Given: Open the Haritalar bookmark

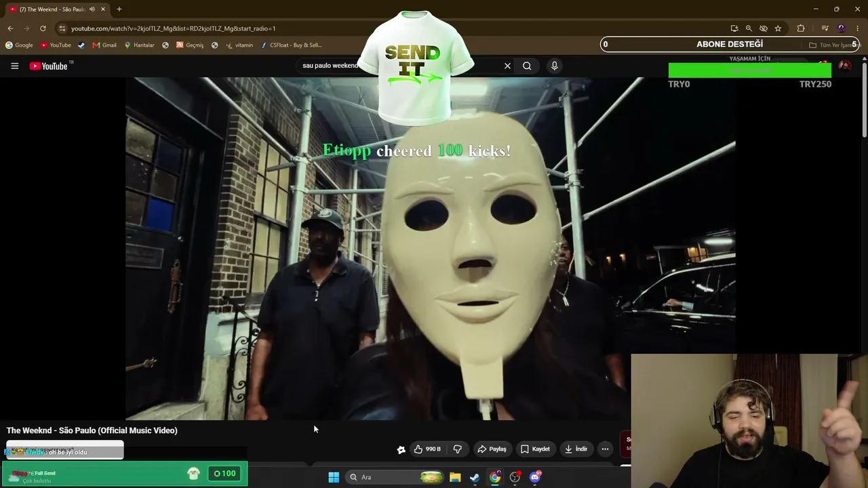Looking at the screenshot, I should (139, 45).
